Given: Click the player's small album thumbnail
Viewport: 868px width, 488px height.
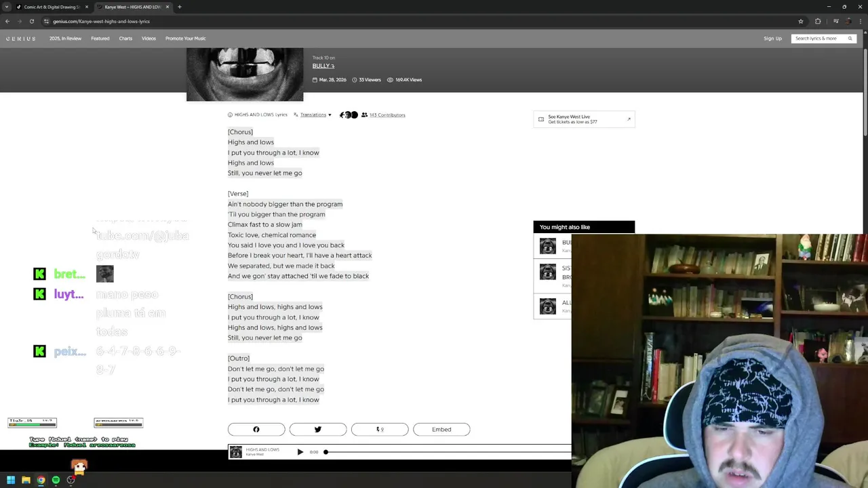Looking at the screenshot, I should [x=235, y=452].
